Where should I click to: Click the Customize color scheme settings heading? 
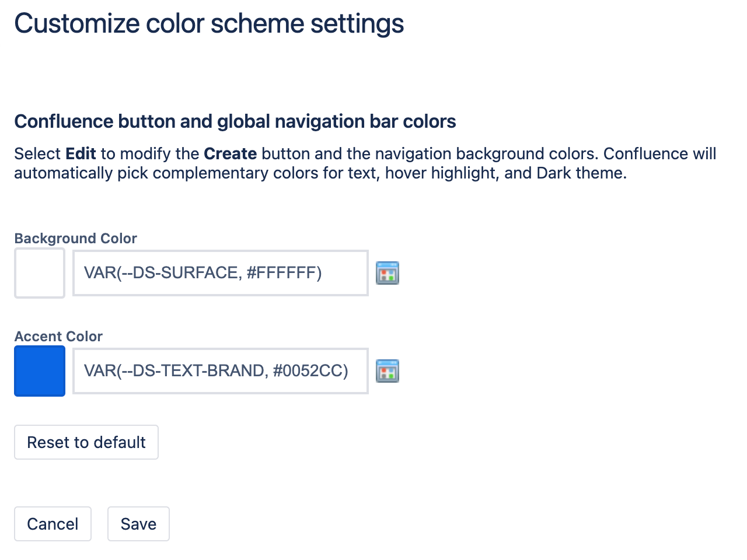tap(209, 24)
